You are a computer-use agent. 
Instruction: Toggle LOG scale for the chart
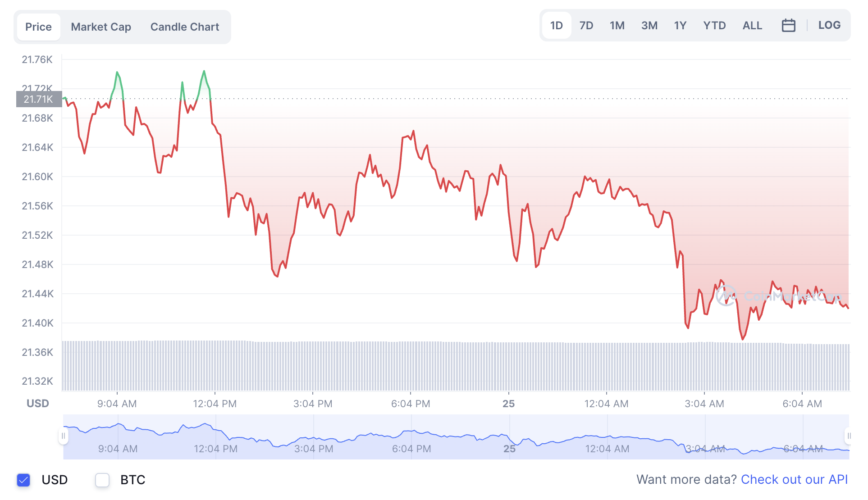pyautogui.click(x=830, y=25)
